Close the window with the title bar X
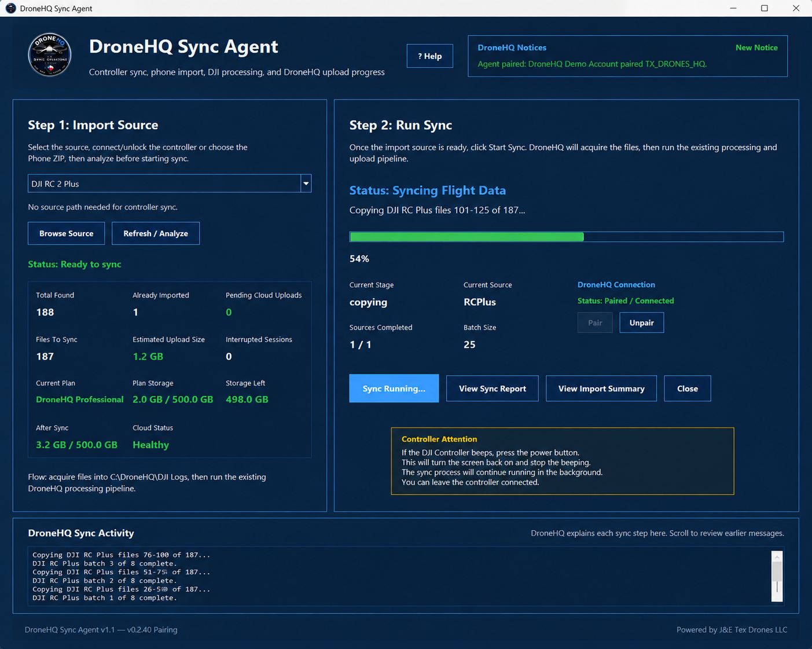This screenshot has width=812, height=649. [796, 8]
